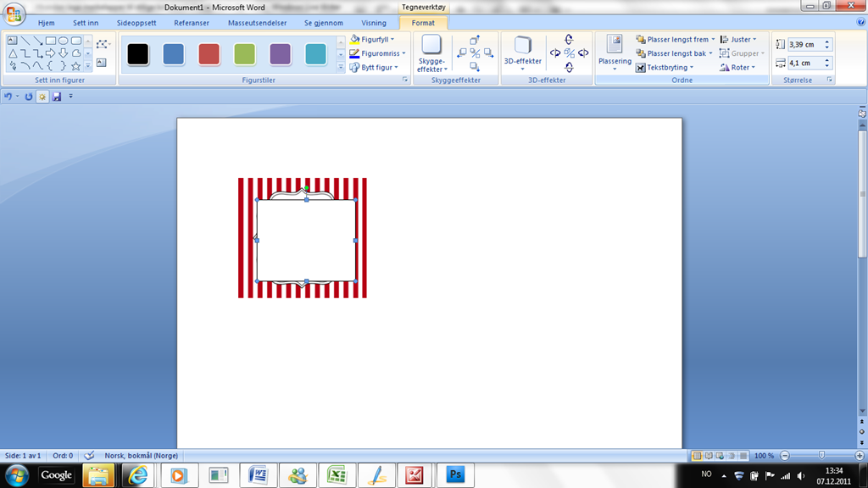
Task: Click the draw text box icon below Edit shape
Action: click(x=102, y=63)
